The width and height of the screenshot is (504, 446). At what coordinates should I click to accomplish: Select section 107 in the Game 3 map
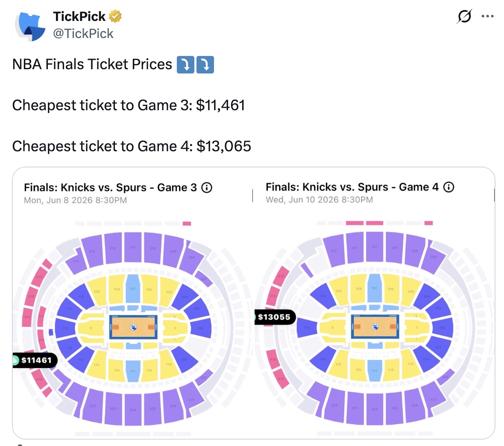coord(133,288)
